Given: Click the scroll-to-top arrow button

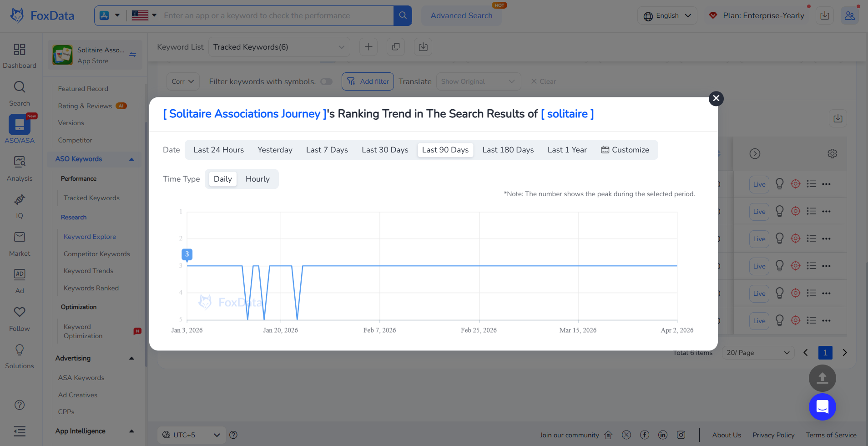Looking at the screenshot, I should [822, 378].
